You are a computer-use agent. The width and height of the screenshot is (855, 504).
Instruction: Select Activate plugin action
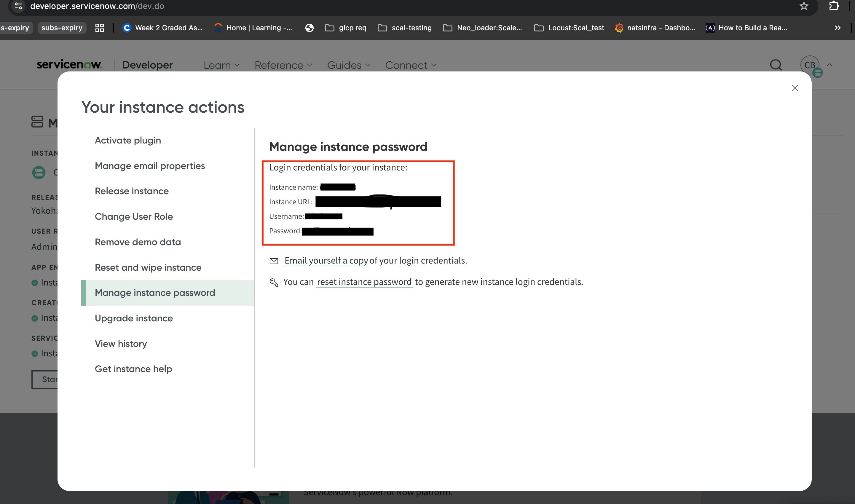coord(128,140)
